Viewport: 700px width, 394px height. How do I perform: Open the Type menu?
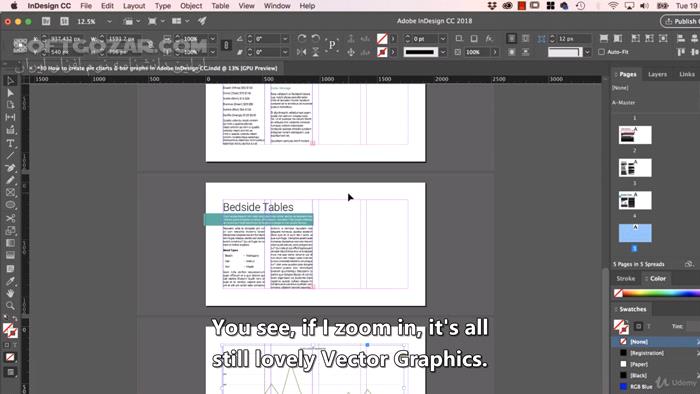pos(162,6)
